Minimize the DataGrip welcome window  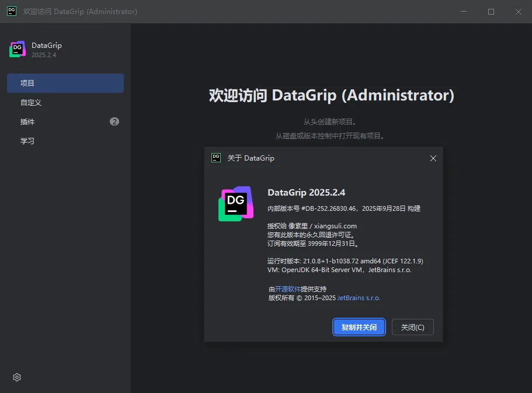[464, 12]
